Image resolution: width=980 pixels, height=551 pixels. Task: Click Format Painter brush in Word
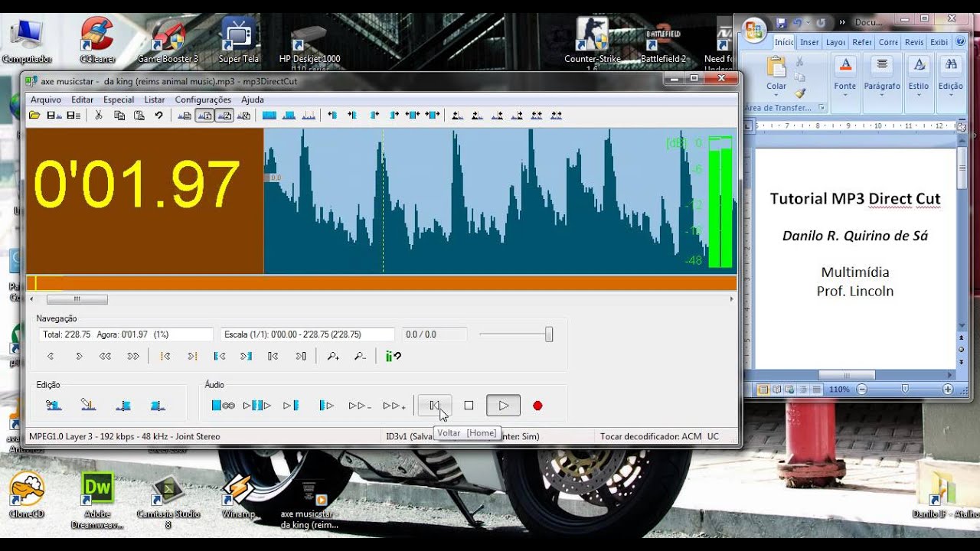tap(800, 93)
